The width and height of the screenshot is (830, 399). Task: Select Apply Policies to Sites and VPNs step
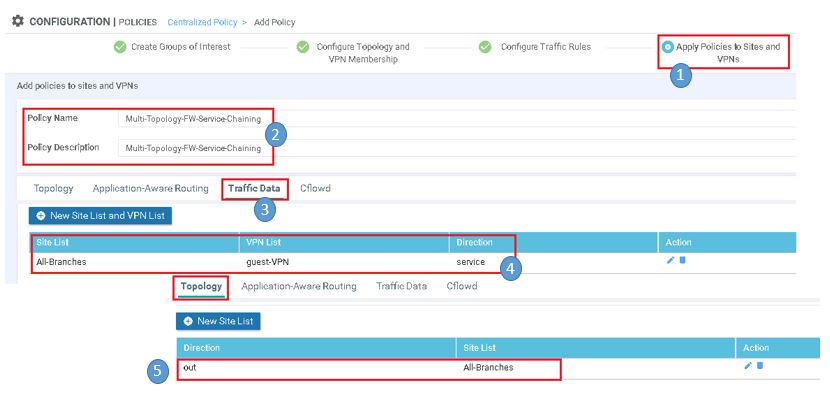728,53
